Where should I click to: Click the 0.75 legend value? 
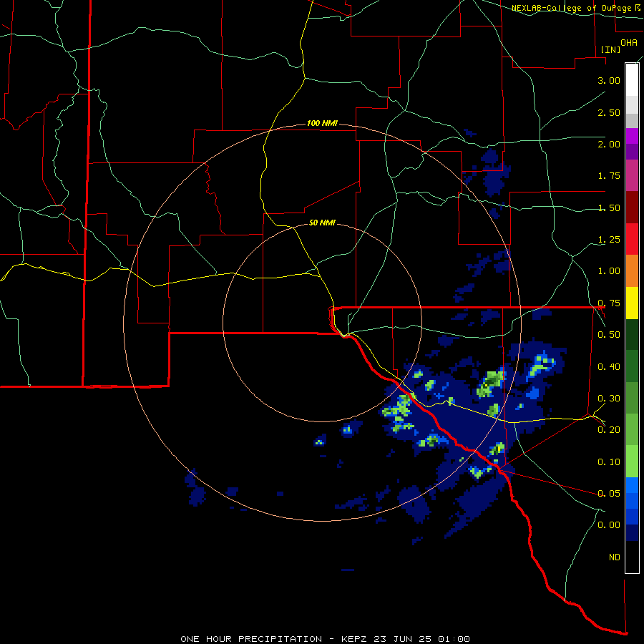[x=609, y=303]
